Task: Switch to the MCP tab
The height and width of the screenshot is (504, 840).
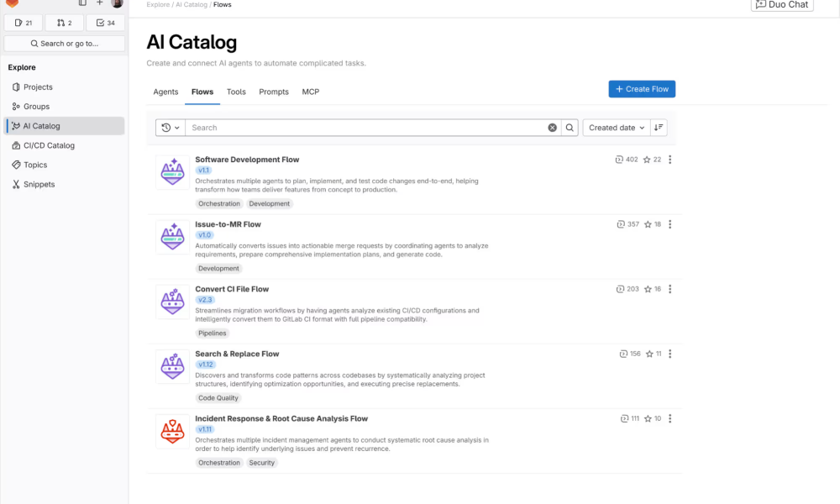Action: (310, 92)
